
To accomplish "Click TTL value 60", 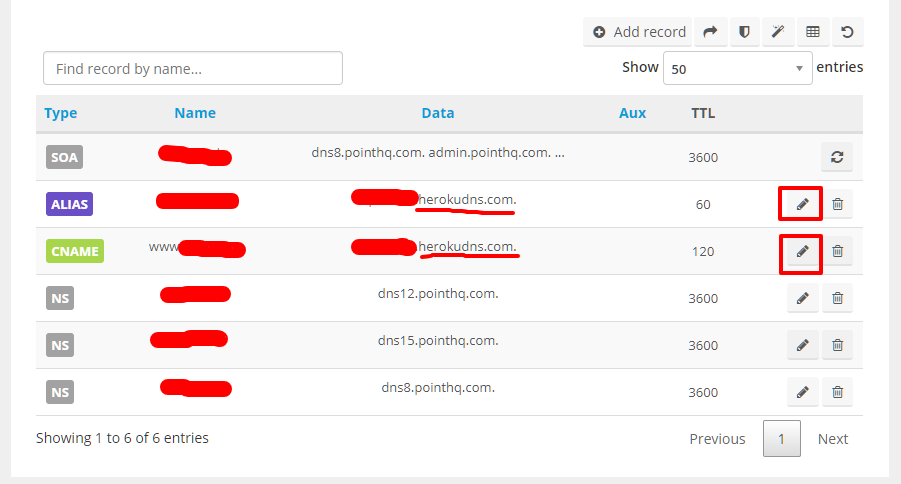I will pos(703,205).
